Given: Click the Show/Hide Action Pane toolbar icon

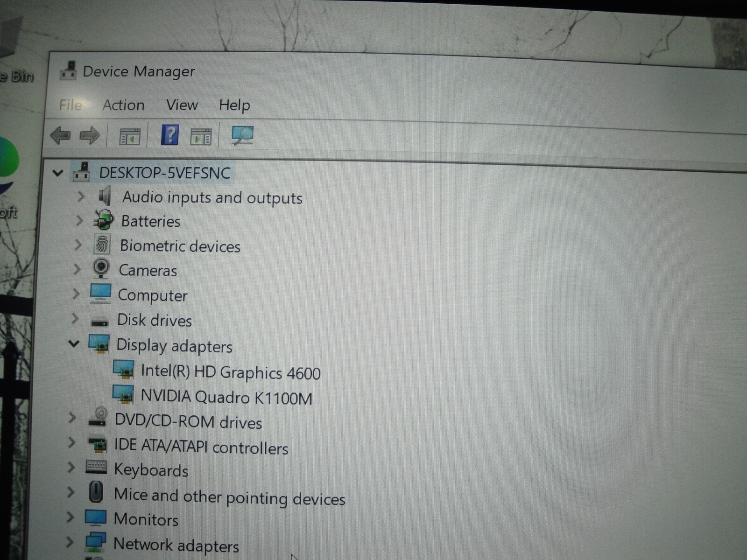Looking at the screenshot, I should tap(201, 137).
